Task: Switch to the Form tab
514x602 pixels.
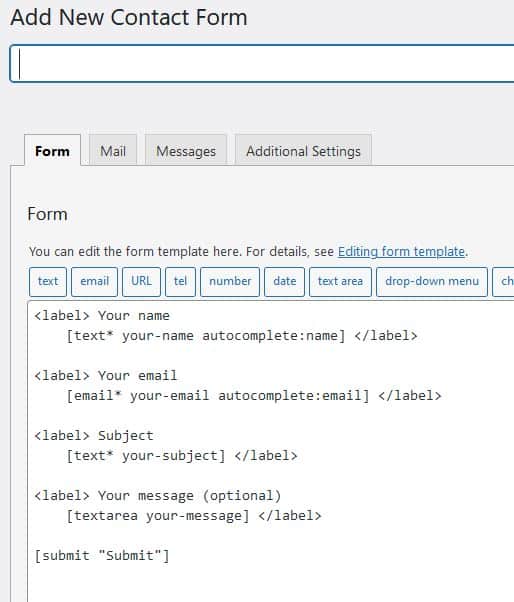Action: point(52,151)
